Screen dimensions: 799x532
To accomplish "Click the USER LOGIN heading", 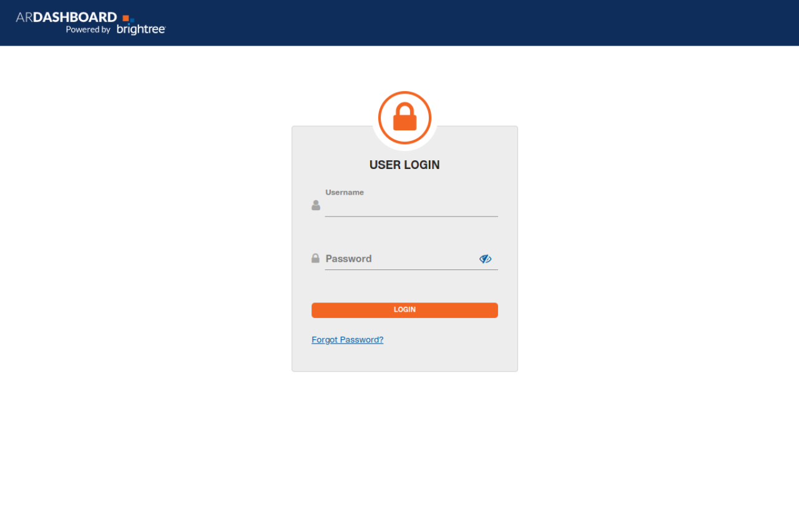I will pos(404,165).
